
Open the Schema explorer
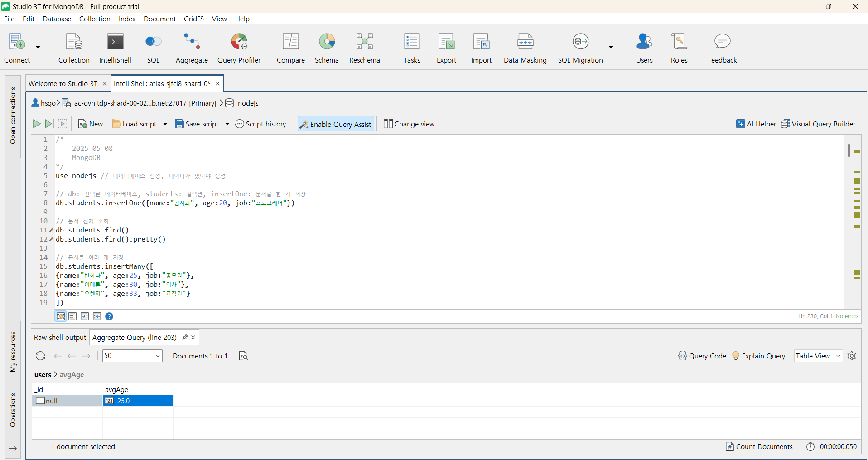click(x=327, y=48)
